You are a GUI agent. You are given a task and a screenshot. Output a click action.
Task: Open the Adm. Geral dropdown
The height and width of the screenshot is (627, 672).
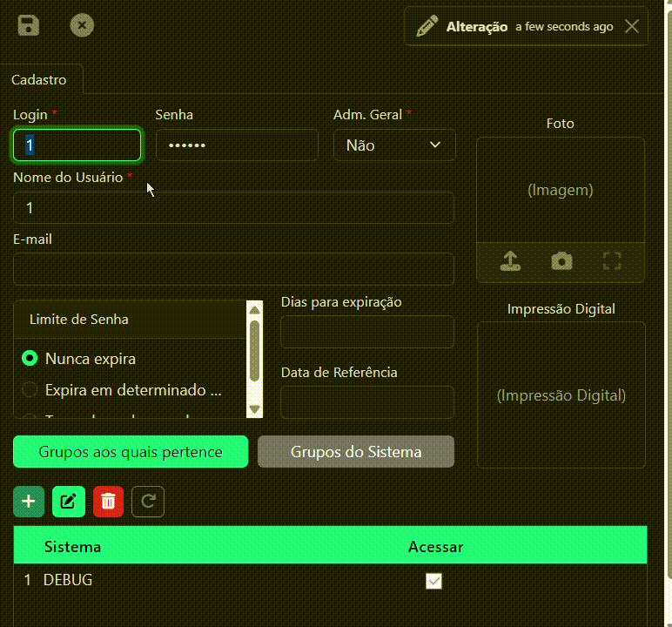[x=394, y=145]
